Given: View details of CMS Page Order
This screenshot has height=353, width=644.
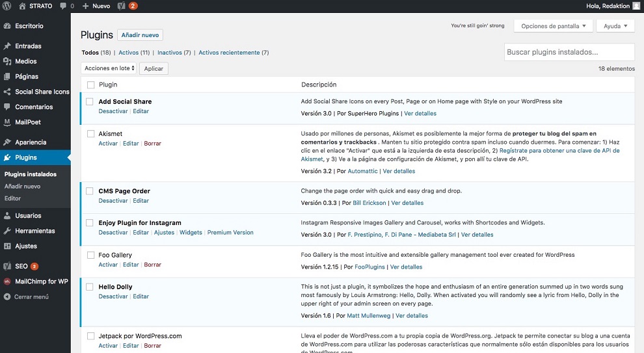Looking at the screenshot, I should coord(407,203).
